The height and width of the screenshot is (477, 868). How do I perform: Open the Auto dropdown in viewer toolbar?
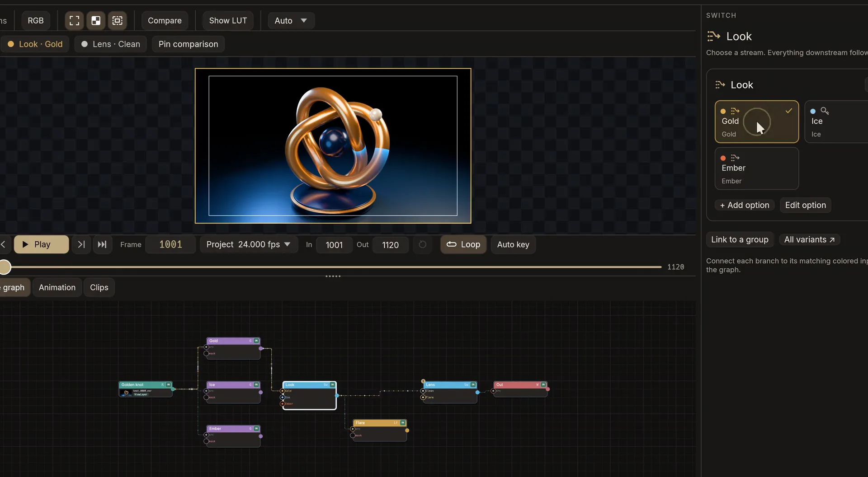pos(291,20)
